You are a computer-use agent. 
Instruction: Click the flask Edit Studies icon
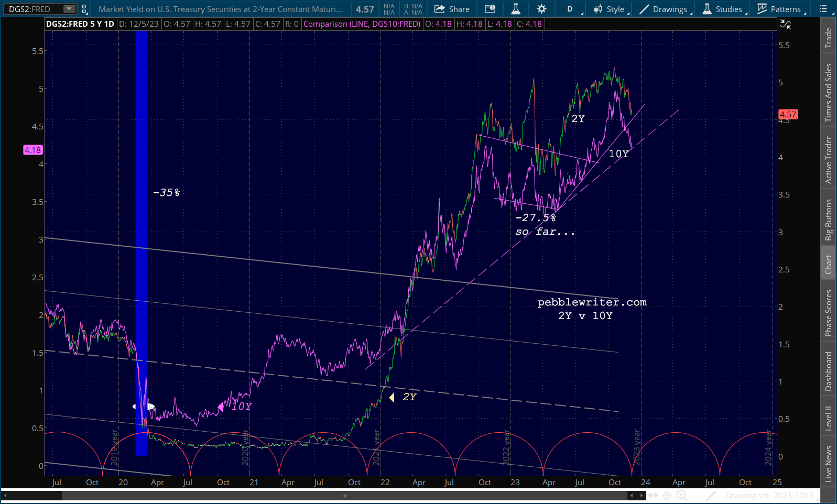pos(516,9)
